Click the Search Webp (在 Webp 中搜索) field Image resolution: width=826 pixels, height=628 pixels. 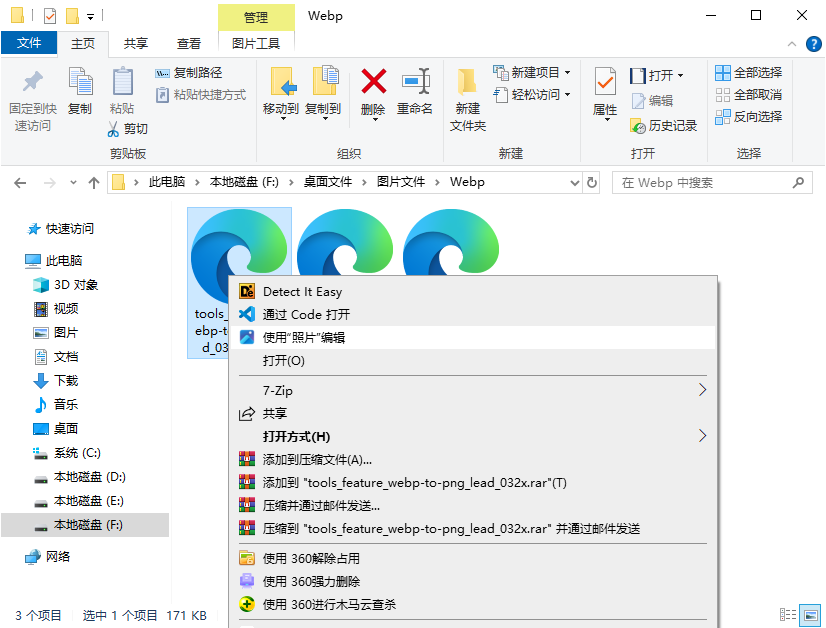(712, 183)
